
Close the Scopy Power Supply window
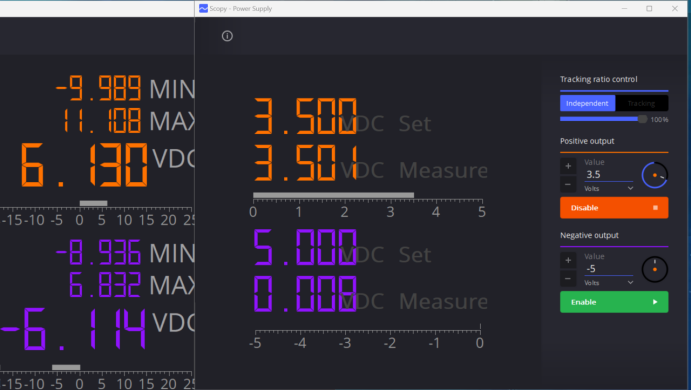(675, 8)
